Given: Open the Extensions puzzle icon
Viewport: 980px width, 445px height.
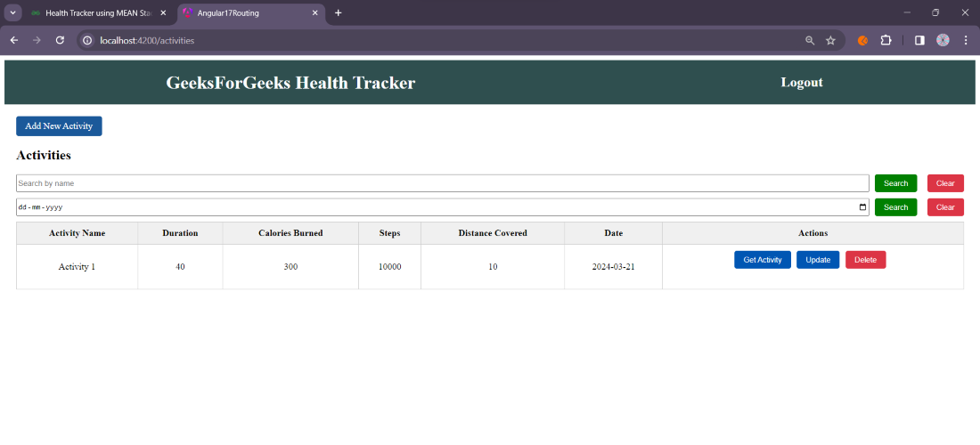Looking at the screenshot, I should (x=886, y=40).
